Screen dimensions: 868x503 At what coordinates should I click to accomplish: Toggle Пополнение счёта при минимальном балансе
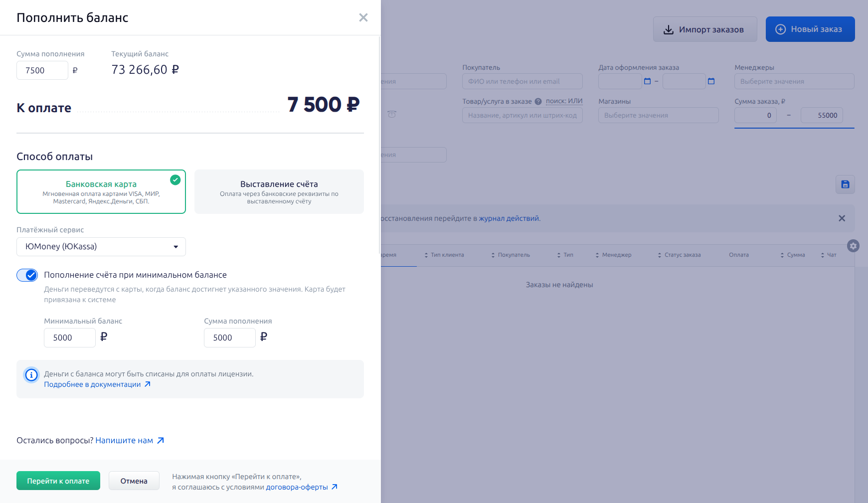point(27,275)
